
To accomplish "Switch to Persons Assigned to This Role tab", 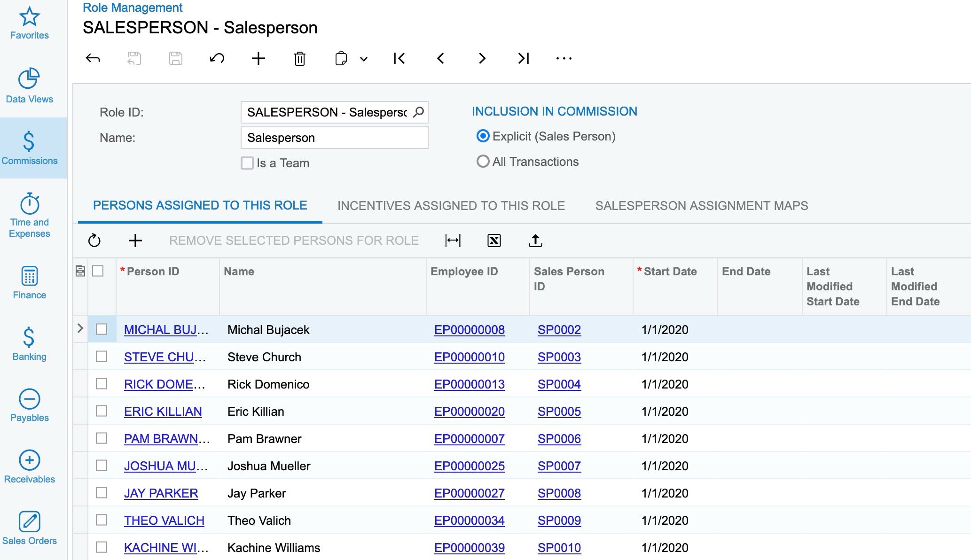I will click(200, 205).
